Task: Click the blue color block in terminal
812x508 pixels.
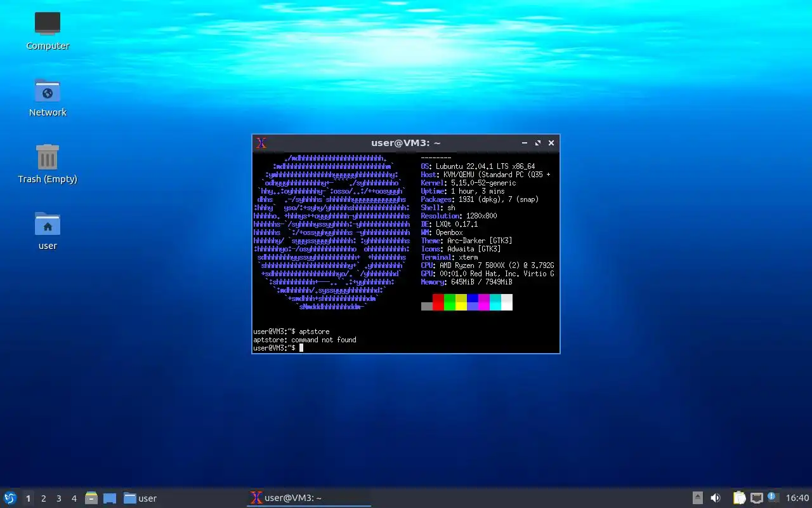Action: pos(473,302)
